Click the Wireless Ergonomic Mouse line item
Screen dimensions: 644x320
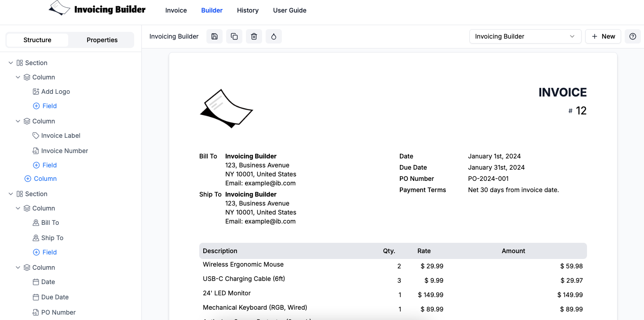[243, 264]
